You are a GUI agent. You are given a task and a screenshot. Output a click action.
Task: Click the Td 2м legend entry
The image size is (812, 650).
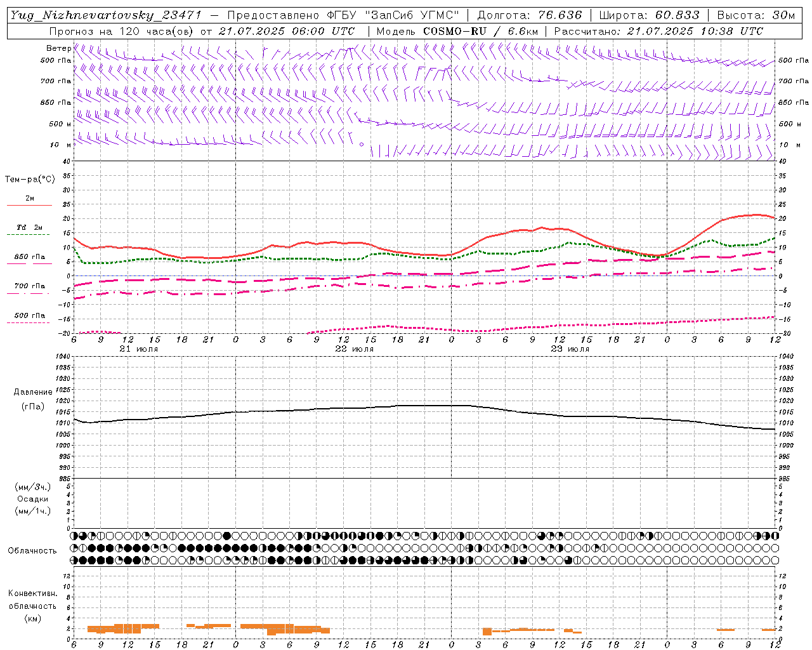click(30, 227)
